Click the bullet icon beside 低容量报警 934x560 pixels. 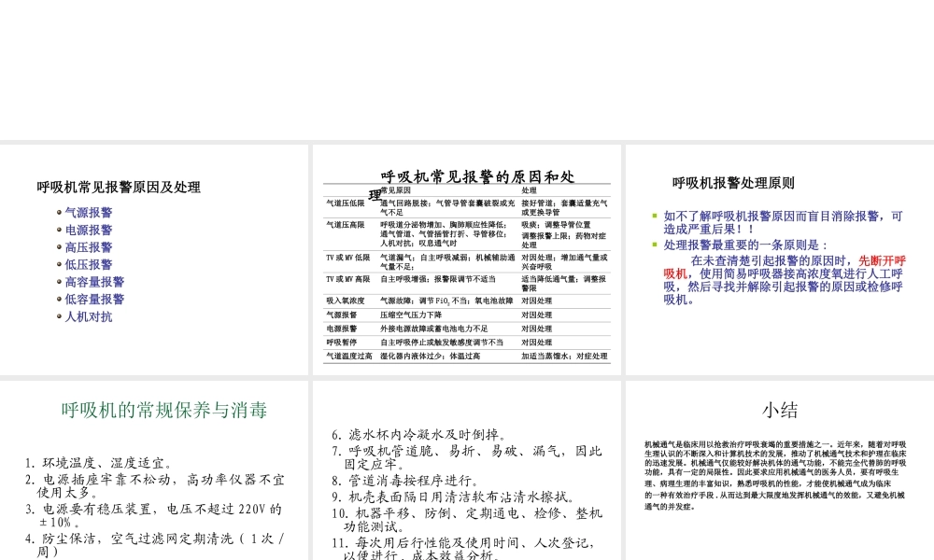[x=58, y=299]
